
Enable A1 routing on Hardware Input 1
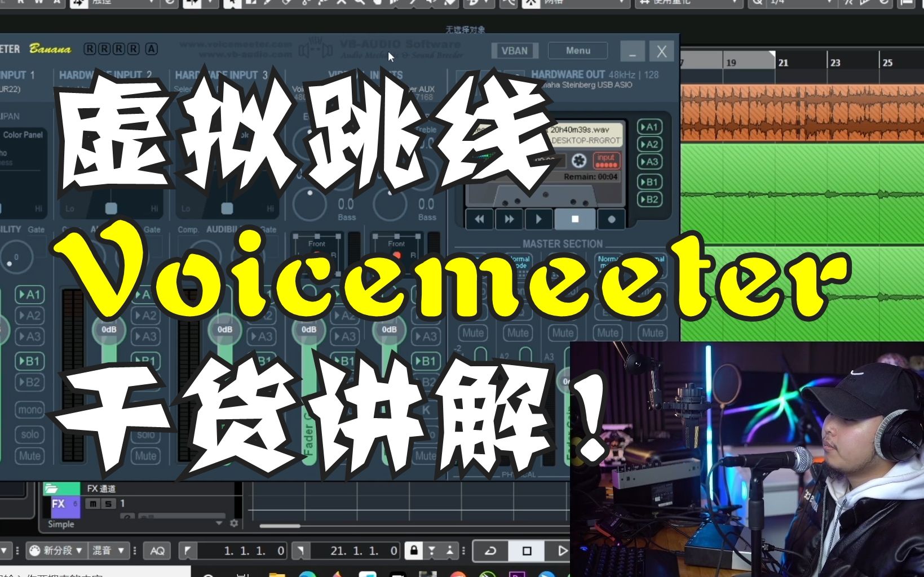(x=30, y=295)
